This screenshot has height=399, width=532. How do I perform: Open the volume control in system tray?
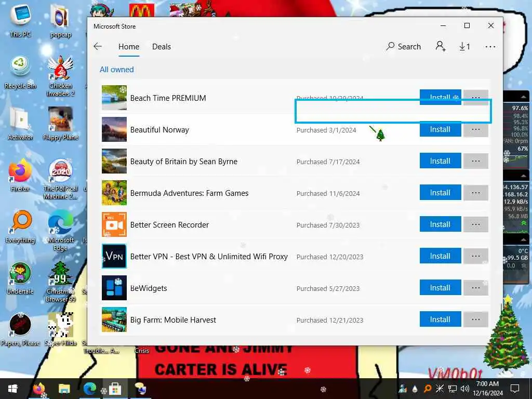465,389
